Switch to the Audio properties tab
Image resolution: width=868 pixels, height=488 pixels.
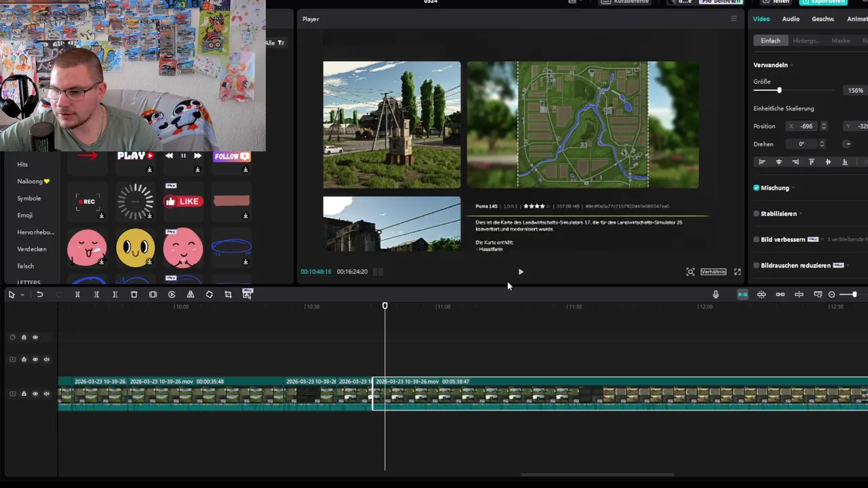[791, 19]
